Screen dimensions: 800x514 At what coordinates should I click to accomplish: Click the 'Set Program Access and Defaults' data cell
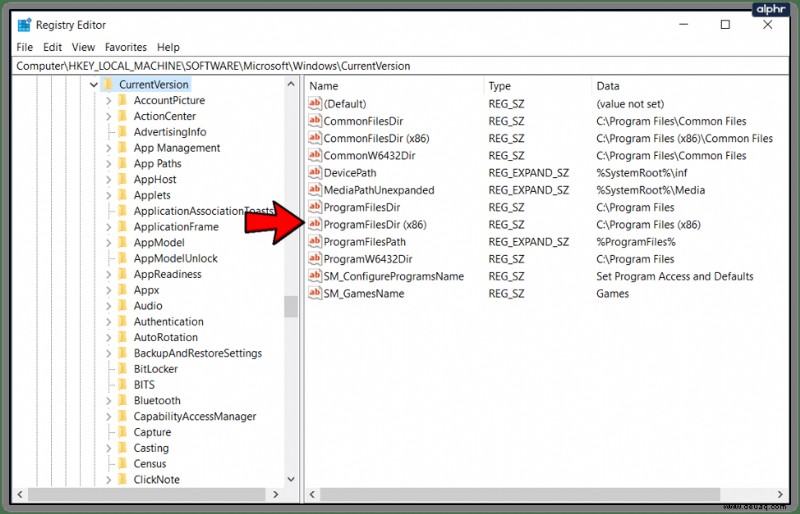point(674,276)
